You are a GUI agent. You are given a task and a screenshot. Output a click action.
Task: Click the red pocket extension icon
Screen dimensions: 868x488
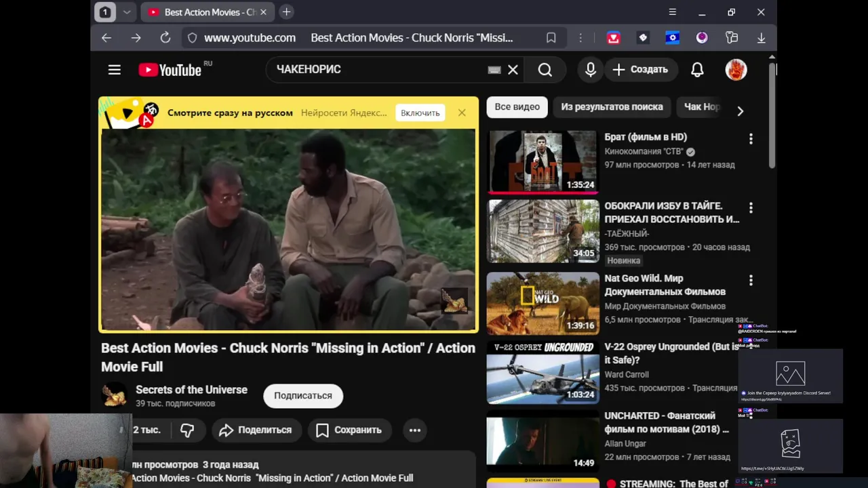point(614,38)
